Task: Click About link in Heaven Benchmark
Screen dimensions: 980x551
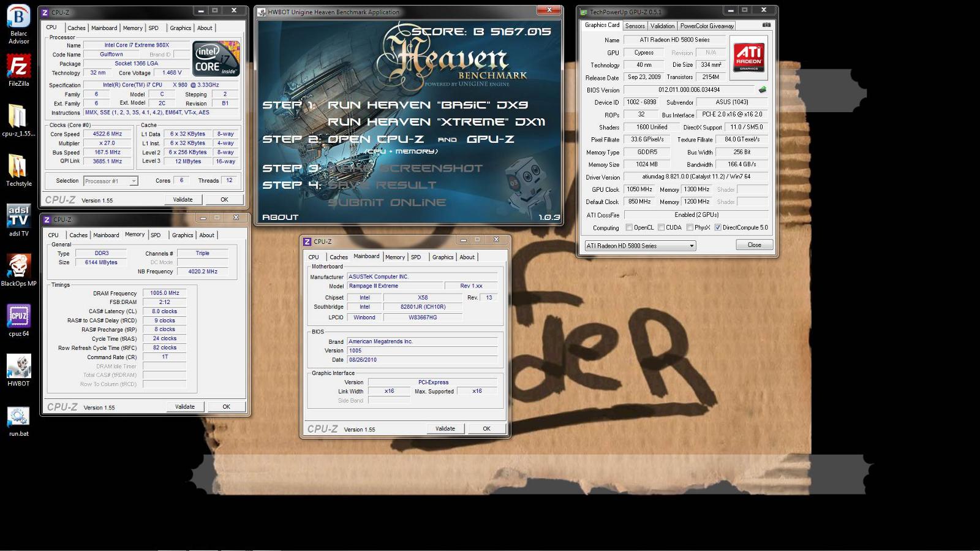Action: [280, 217]
